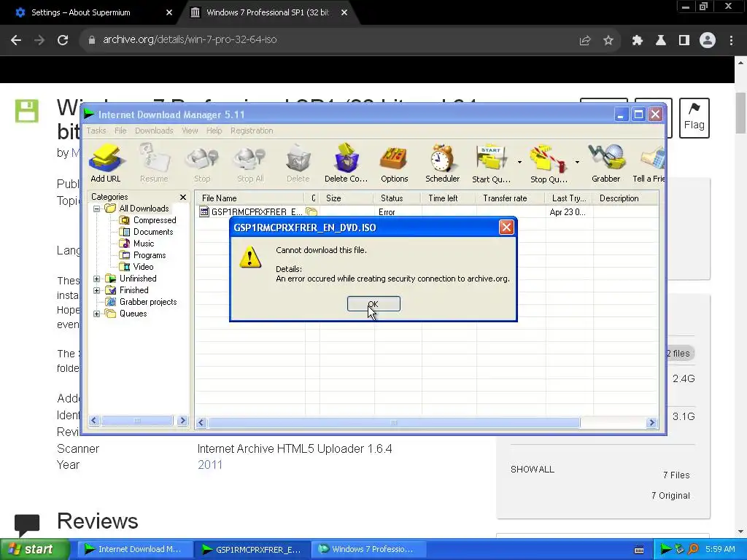
Task: Expand the Unfinished category node
Action: (97, 279)
